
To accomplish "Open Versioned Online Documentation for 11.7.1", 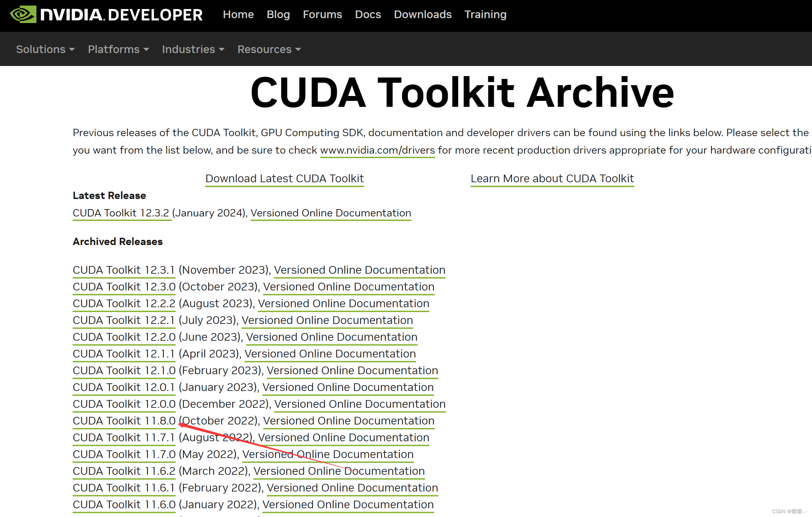I will (344, 437).
